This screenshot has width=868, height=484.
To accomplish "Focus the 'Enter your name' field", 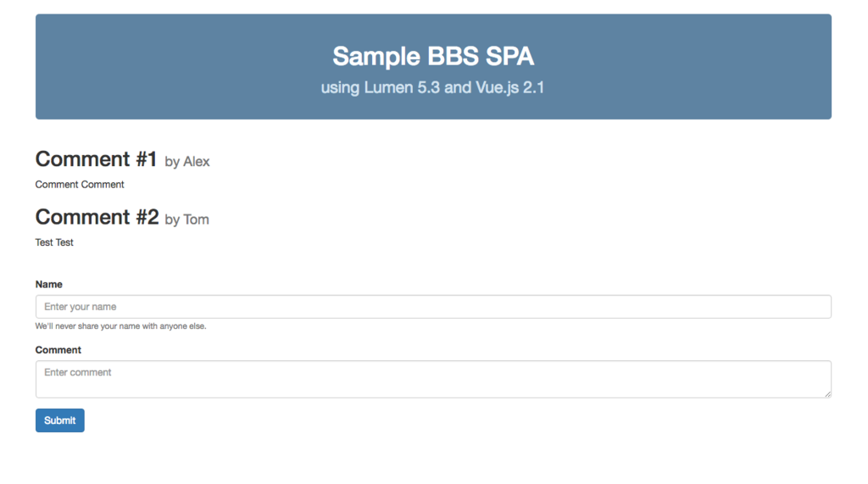I will [x=433, y=306].
